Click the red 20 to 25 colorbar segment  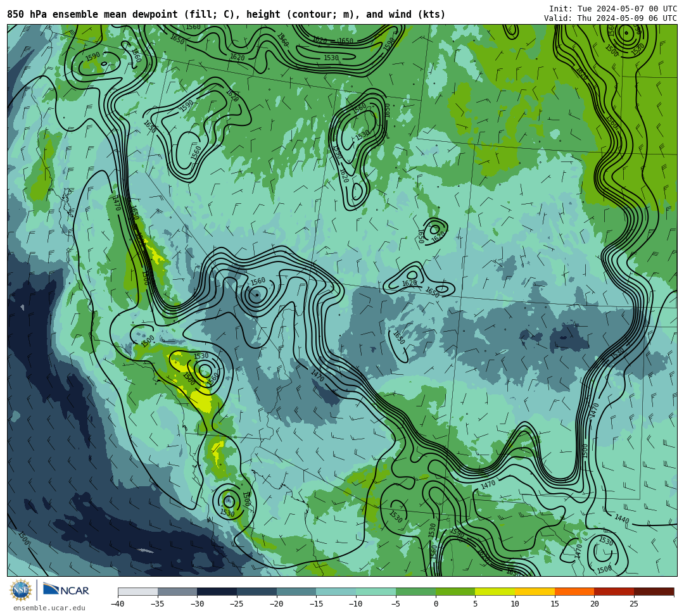click(614, 591)
